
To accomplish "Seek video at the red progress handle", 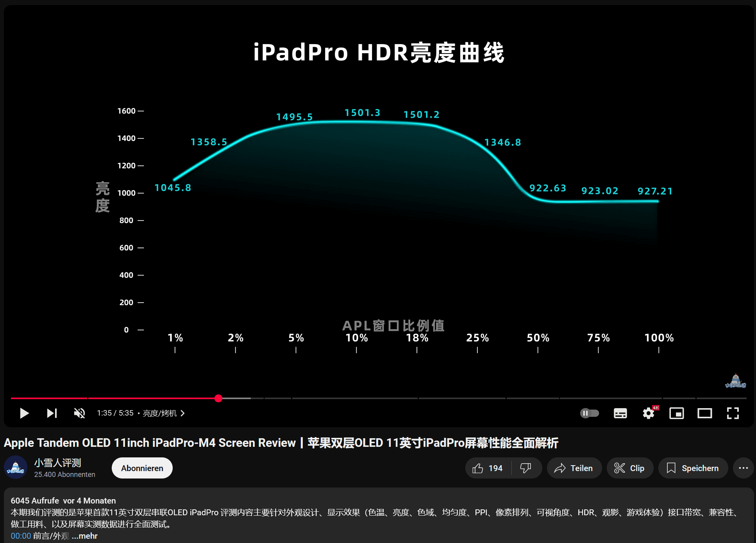I will point(218,398).
